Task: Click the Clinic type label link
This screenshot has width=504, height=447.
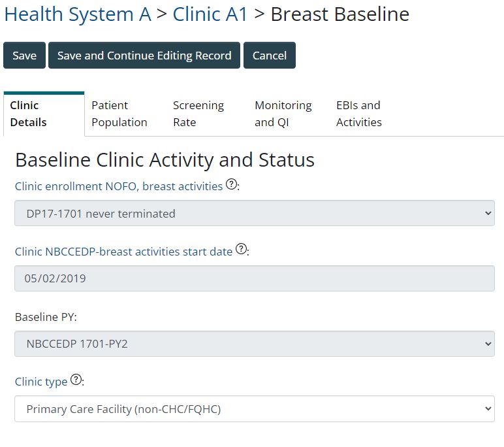Action: coord(41,382)
